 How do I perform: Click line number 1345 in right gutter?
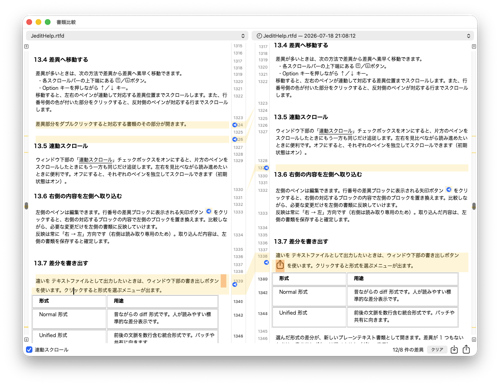[x=263, y=331]
